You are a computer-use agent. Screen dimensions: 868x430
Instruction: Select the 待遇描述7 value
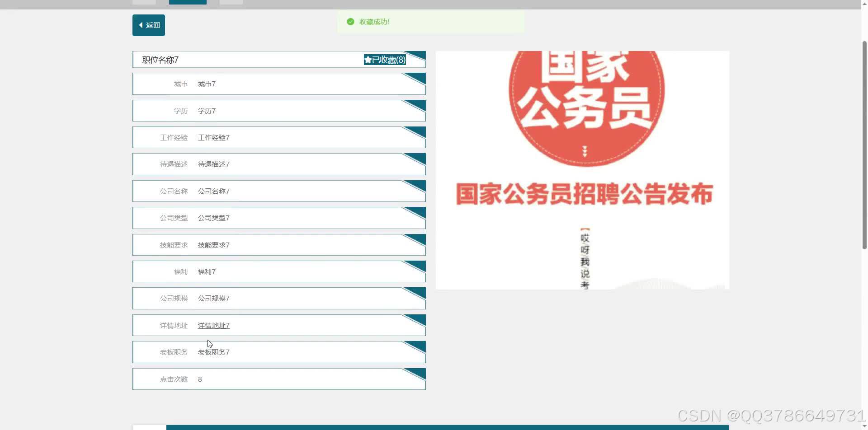(x=213, y=164)
